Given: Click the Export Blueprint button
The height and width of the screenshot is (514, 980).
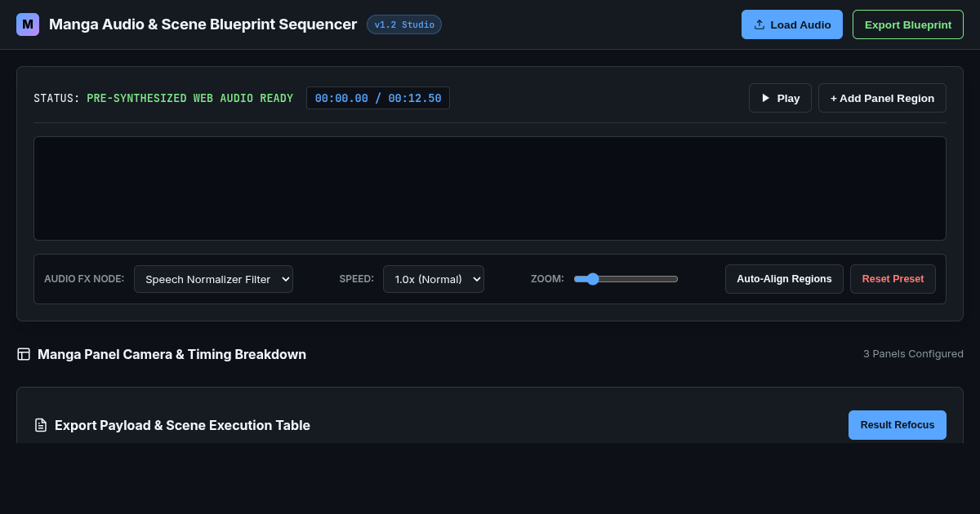Looking at the screenshot, I should pyautogui.click(x=908, y=24).
